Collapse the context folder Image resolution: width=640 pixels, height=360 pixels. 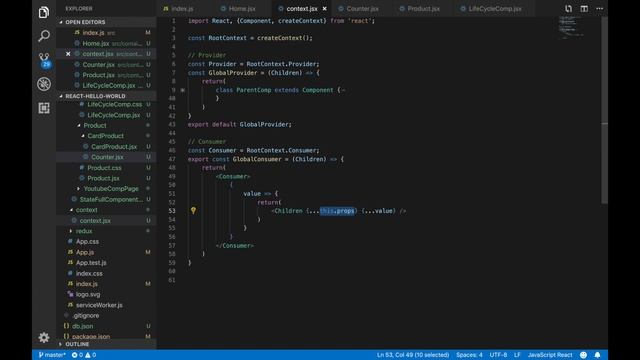pos(87,210)
